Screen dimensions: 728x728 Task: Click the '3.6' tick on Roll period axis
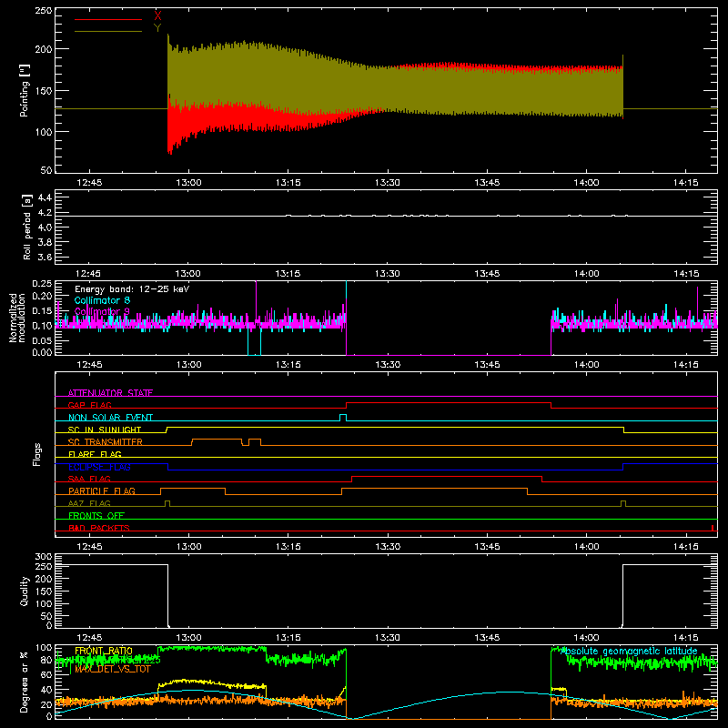tap(44, 258)
